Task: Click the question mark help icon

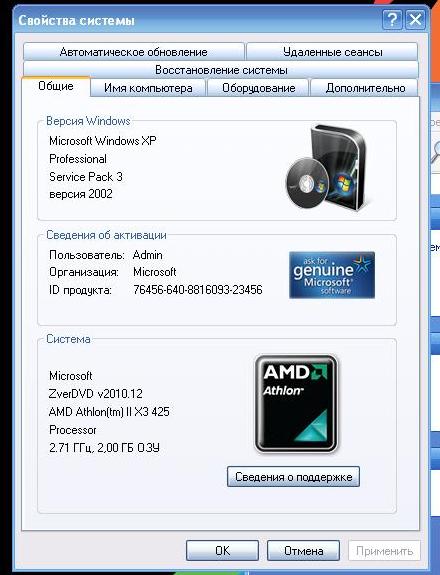Action: coord(392,19)
